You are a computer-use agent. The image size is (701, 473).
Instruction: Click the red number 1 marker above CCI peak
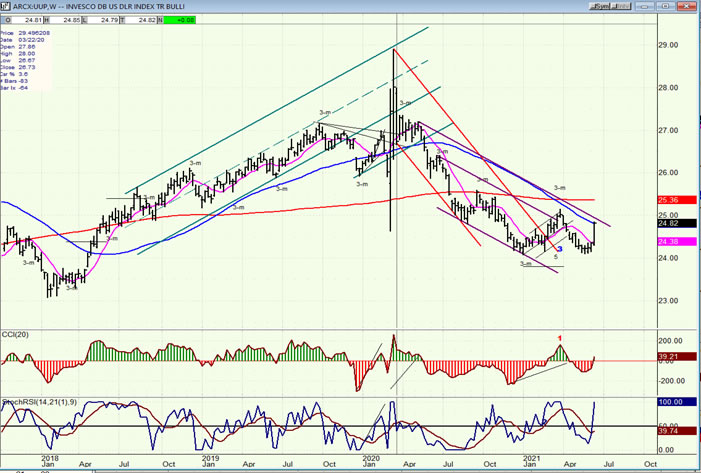coord(560,338)
